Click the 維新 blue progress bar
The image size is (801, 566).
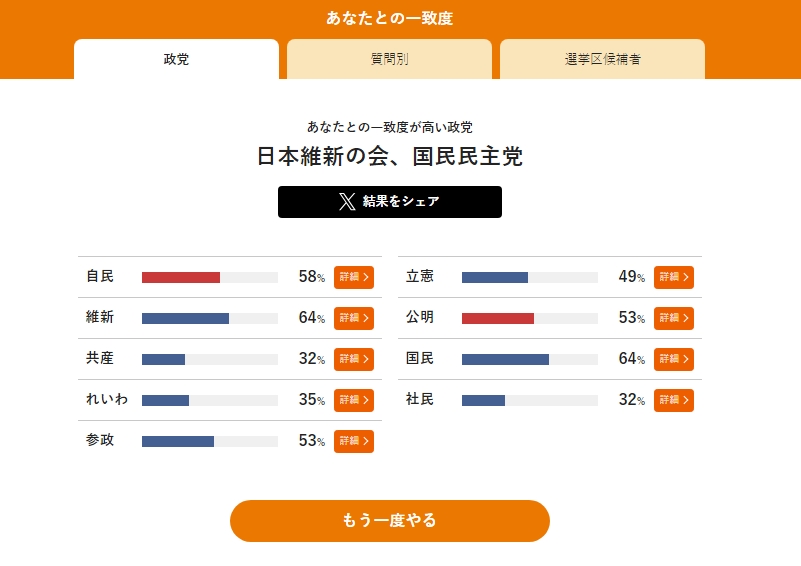click(x=185, y=318)
